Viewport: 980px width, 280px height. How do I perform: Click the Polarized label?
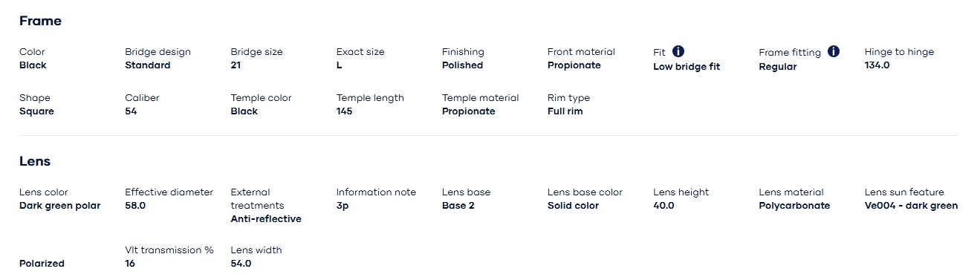(x=42, y=264)
